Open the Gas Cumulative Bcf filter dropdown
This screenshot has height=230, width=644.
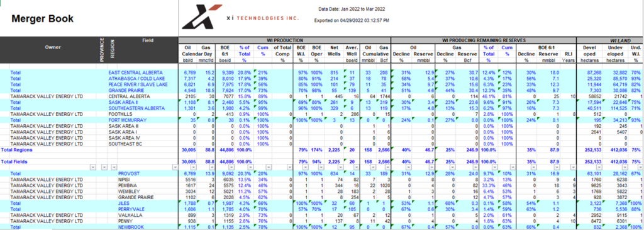pos(387,167)
